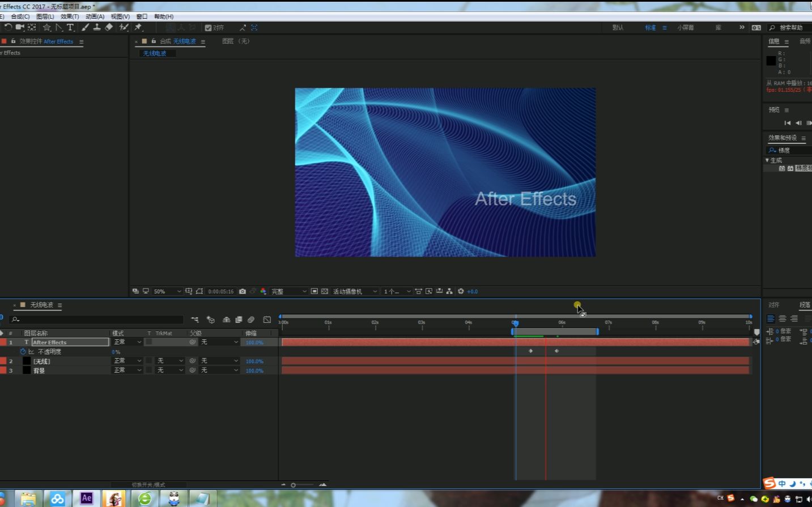Open TrkMat dropdown for [无线] layer
The width and height of the screenshot is (812, 507).
170,361
